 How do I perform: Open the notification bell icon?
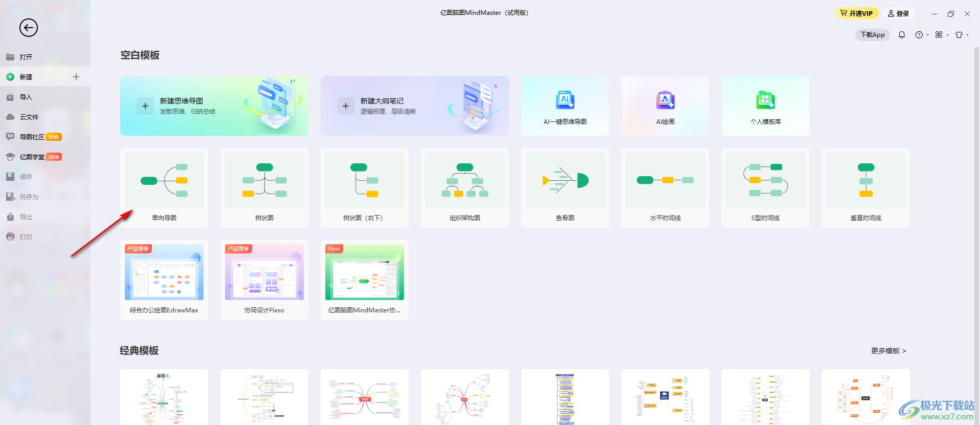coord(902,35)
